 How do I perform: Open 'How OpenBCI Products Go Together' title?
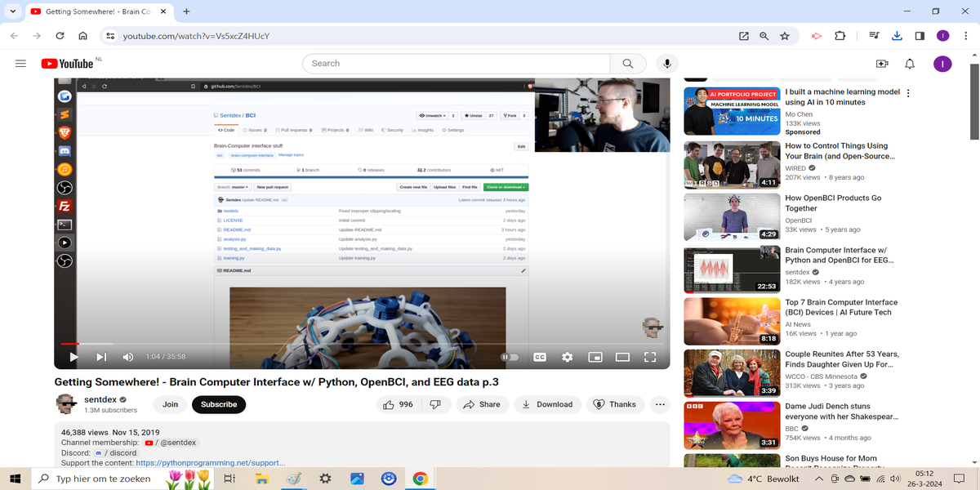(833, 203)
